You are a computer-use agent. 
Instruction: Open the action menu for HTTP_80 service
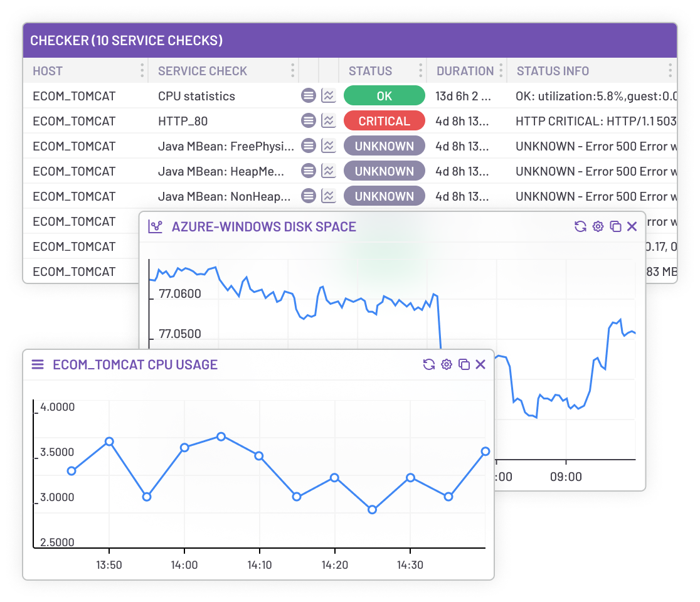[308, 120]
